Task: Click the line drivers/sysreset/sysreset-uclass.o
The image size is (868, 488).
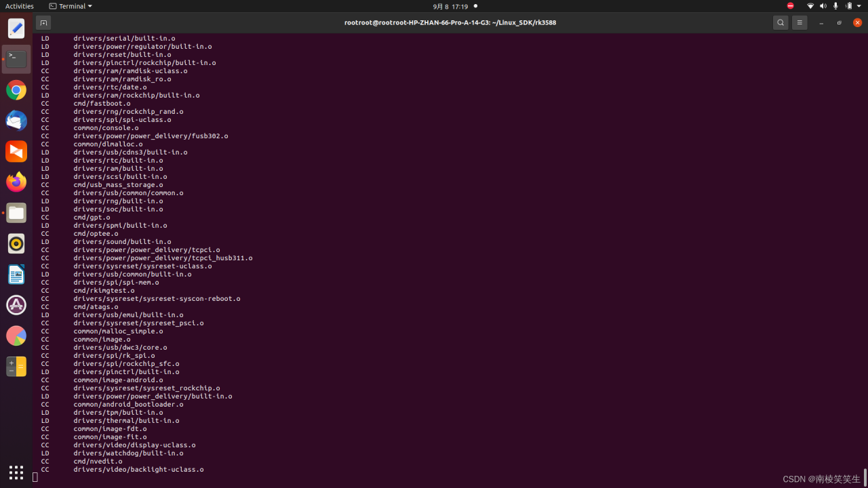Action: click(x=143, y=266)
